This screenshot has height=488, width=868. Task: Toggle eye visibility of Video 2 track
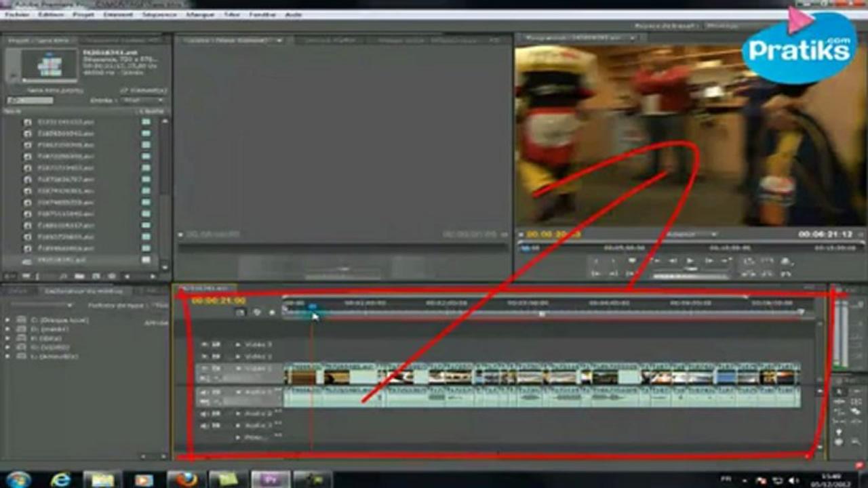(205, 356)
